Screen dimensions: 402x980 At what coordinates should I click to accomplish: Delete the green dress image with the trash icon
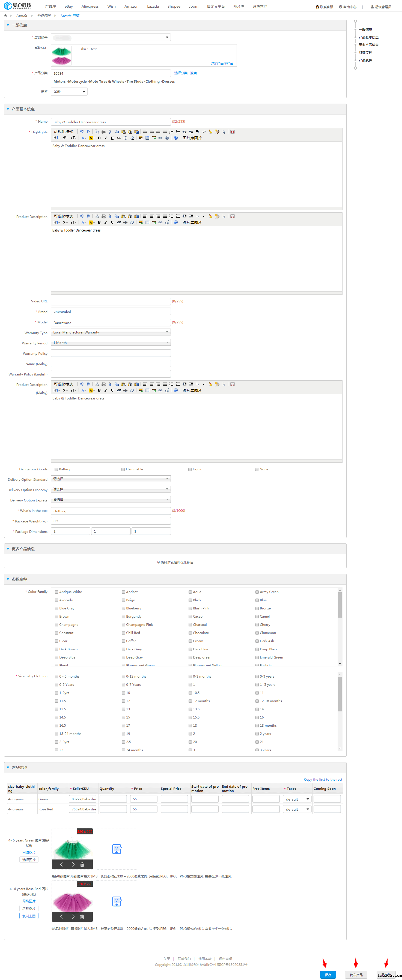pos(82,864)
